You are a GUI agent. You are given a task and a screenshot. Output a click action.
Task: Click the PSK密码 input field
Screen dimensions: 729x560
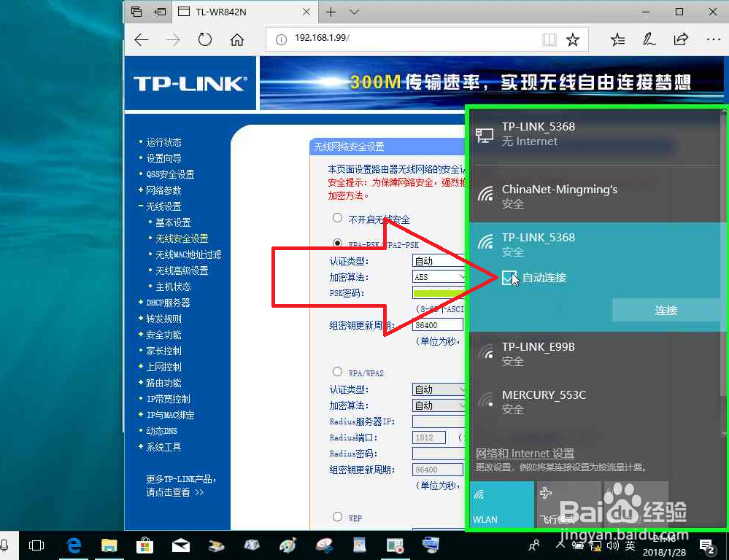pyautogui.click(x=439, y=293)
